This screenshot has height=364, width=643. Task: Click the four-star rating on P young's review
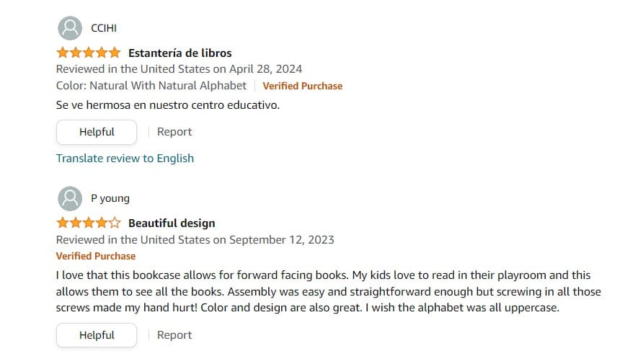(x=89, y=223)
